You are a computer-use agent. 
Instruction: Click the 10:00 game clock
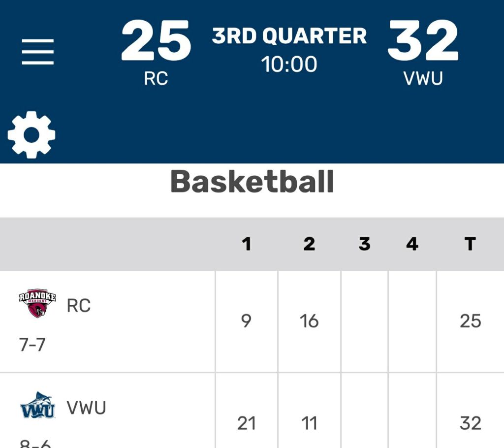289,64
